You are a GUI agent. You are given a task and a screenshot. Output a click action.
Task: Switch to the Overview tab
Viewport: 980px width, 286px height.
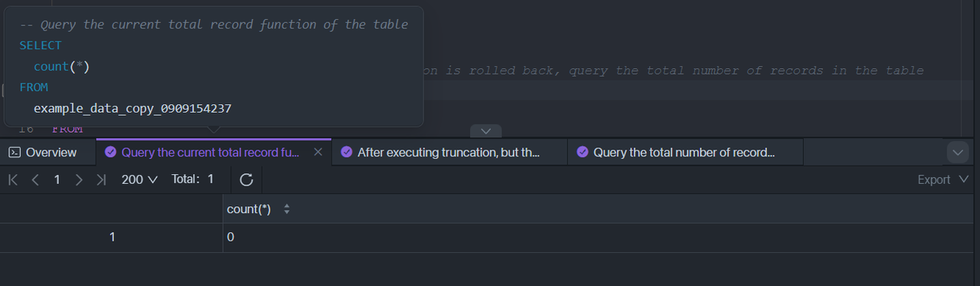[43, 152]
